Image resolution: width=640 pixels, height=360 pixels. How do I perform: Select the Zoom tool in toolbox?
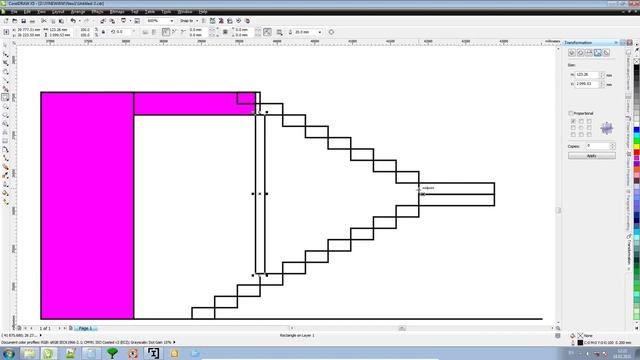[x=6, y=71]
